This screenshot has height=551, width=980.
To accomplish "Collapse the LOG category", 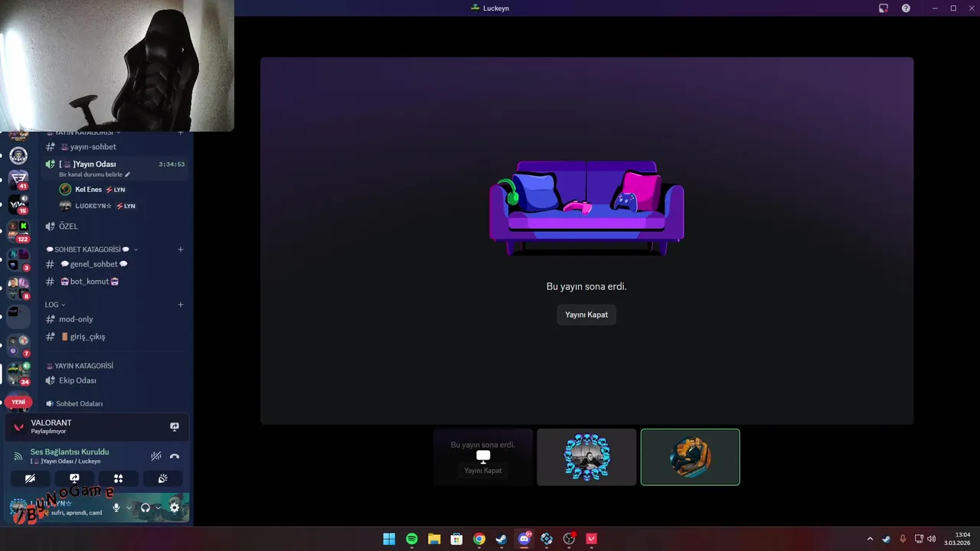I will click(x=55, y=305).
